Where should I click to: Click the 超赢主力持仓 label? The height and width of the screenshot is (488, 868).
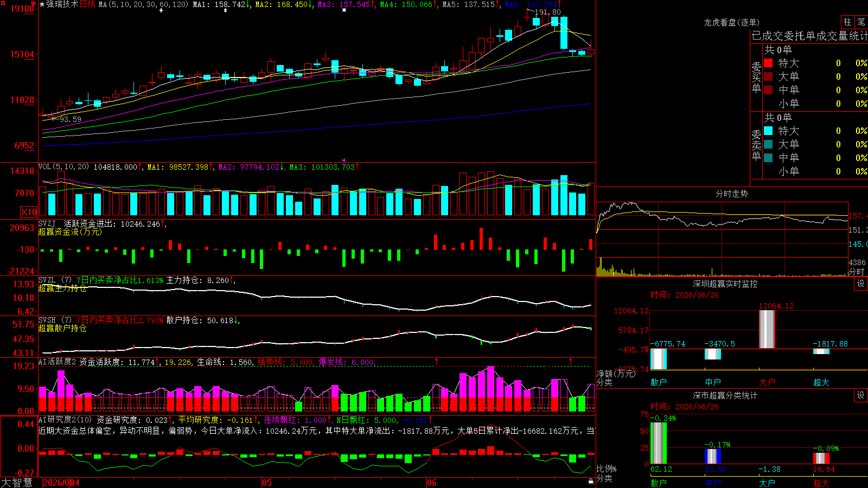[62, 288]
